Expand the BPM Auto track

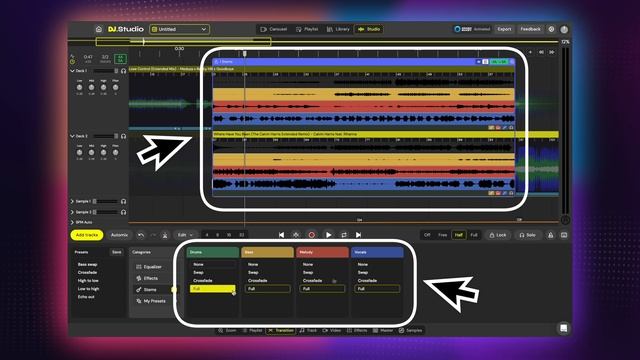(x=72, y=222)
